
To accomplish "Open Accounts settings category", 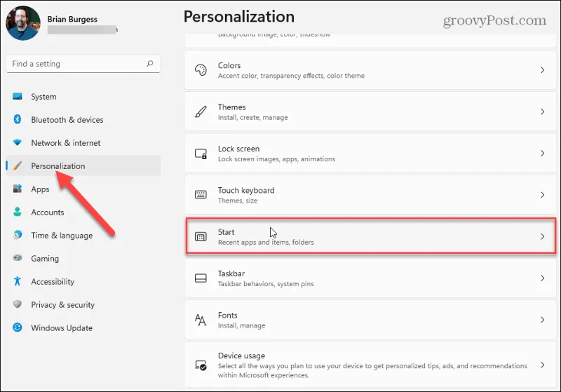I will coord(83,212).
